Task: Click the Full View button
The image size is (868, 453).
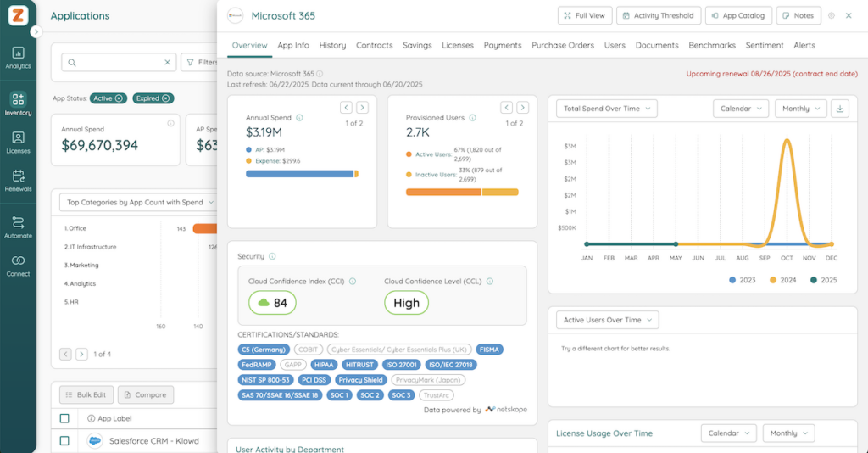Action: pyautogui.click(x=585, y=15)
